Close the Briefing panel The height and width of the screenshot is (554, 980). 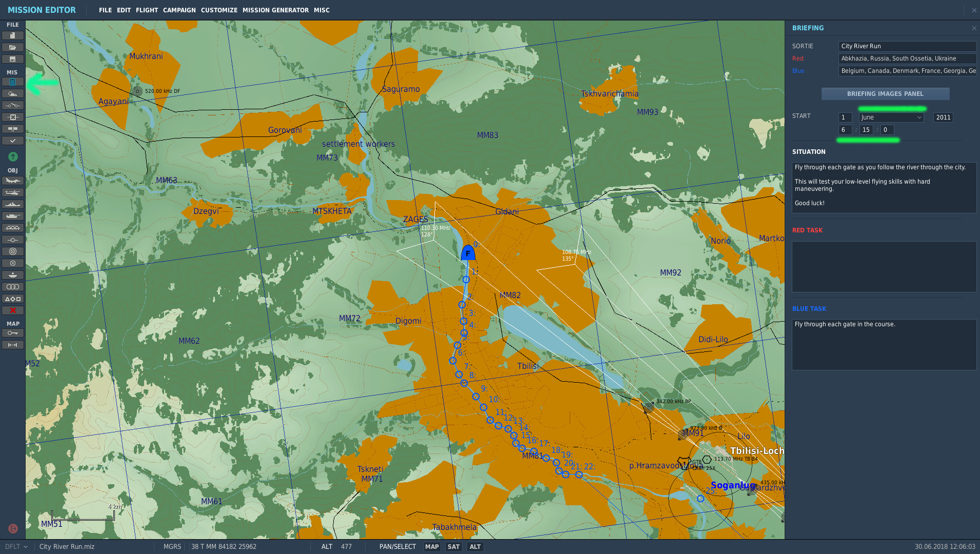pyautogui.click(x=974, y=28)
